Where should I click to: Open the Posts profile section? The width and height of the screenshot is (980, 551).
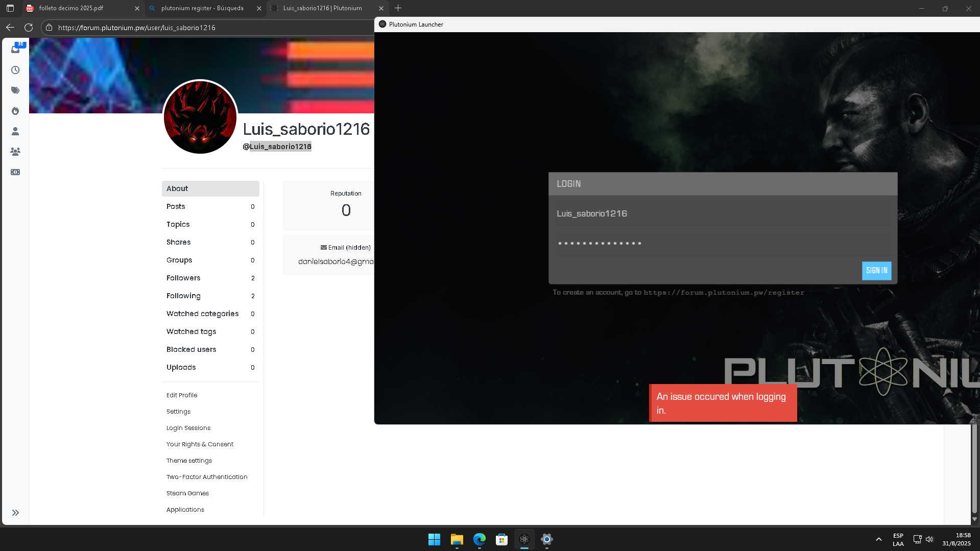(x=210, y=206)
